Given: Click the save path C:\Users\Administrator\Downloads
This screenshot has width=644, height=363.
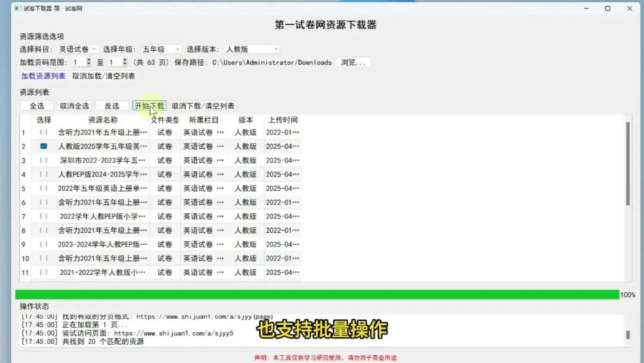Looking at the screenshot, I should (x=272, y=63).
